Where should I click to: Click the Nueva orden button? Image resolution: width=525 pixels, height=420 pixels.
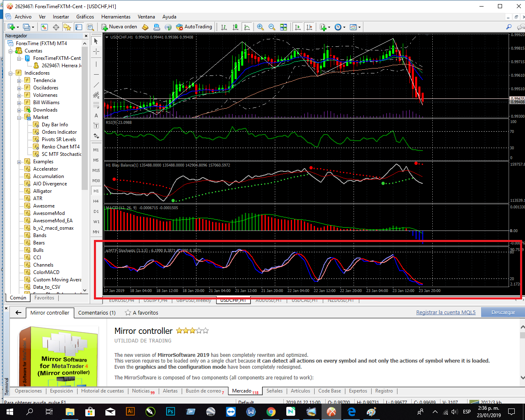[x=119, y=27]
